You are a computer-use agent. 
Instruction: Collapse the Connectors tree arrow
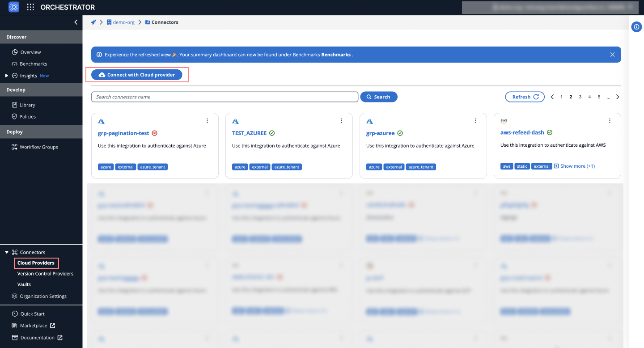tap(7, 252)
